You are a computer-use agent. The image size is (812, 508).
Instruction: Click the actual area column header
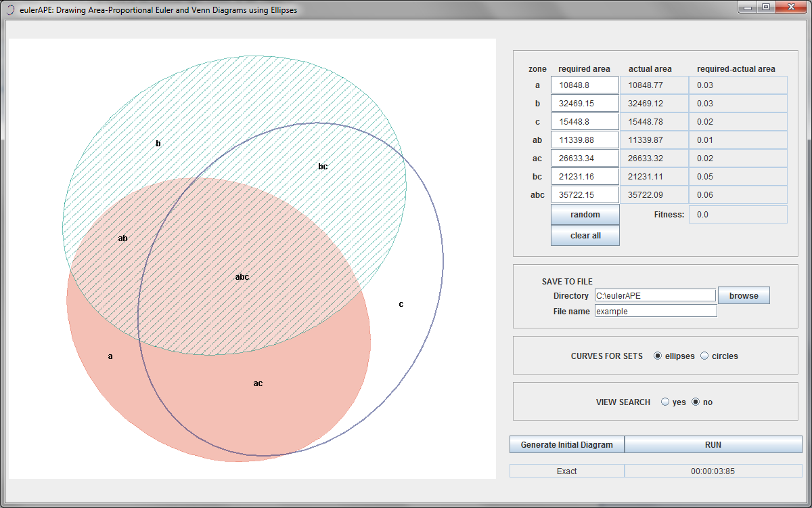coord(650,69)
